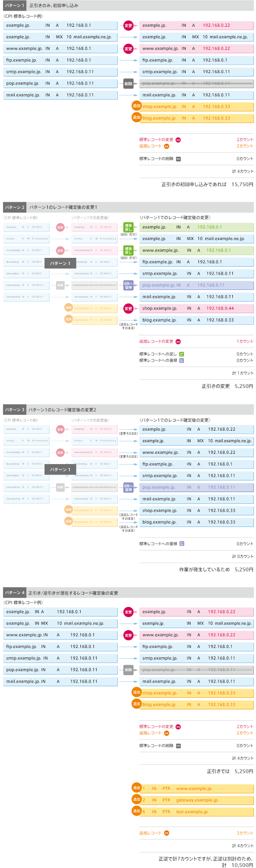Click the green 標準戻し badge beside example.jp 192.168.0.1
Image resolution: width=256 pixels, height=868 pixels.
tap(128, 227)
